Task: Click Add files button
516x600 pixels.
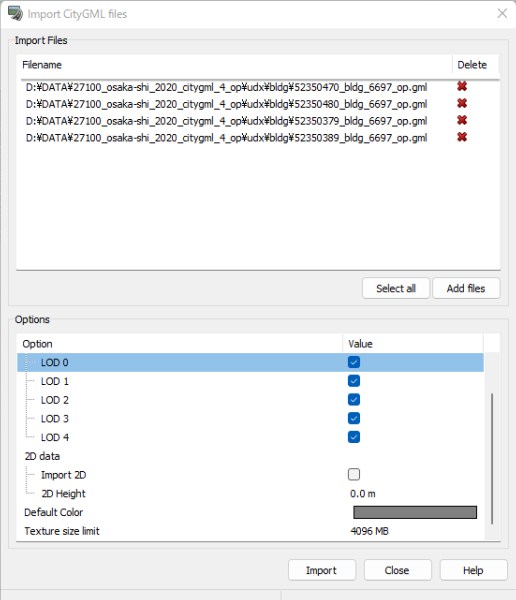Action: pyautogui.click(x=466, y=288)
